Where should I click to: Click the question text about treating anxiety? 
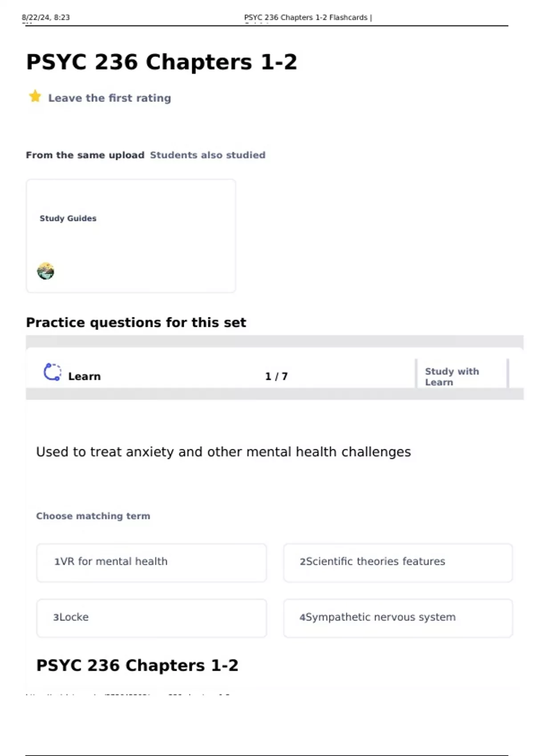pyautogui.click(x=223, y=452)
